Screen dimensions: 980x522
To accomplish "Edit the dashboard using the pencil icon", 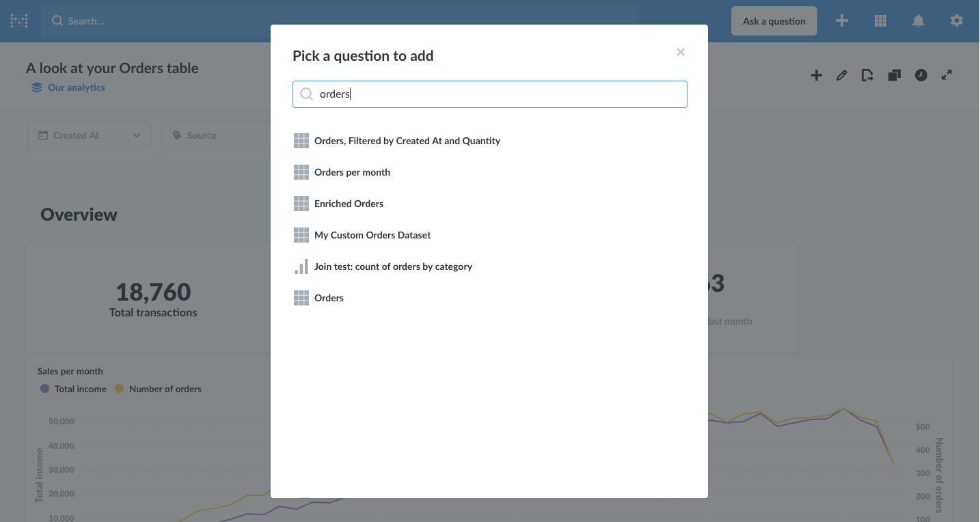I will 841,75.
